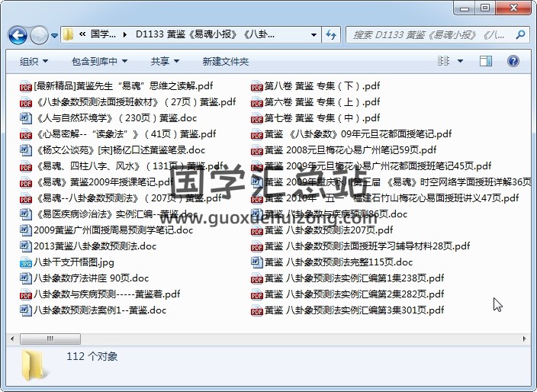Select 《易魂--八卦象数预测法》(207页) pdf icon
This screenshot has height=392, width=537.
pos(26,198)
